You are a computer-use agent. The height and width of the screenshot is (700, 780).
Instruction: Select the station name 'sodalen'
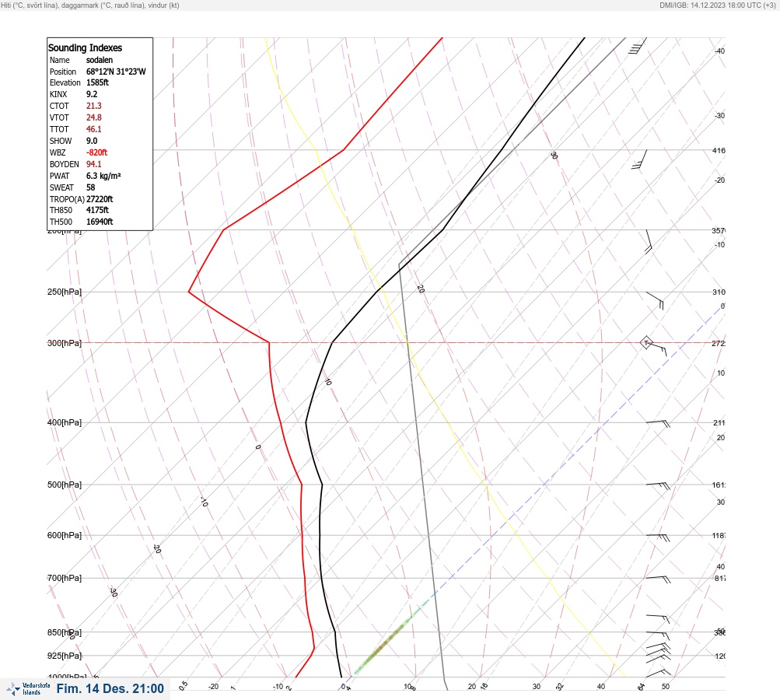pyautogui.click(x=100, y=60)
